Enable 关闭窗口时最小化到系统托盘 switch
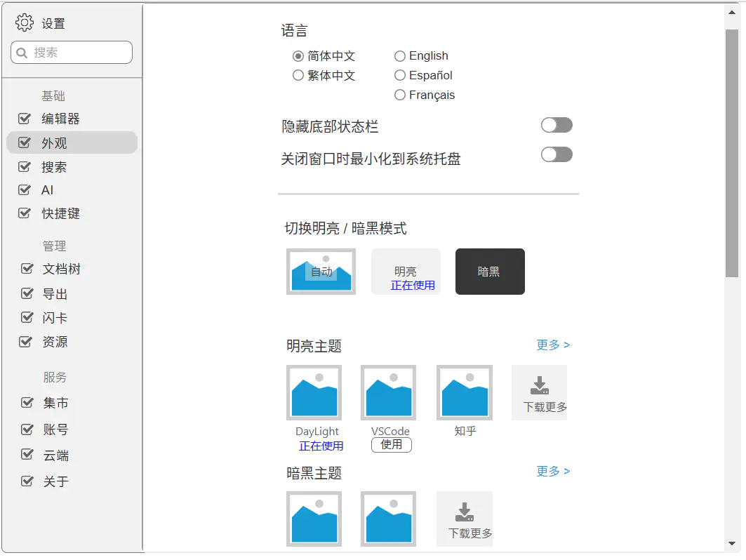The image size is (746, 560). click(557, 154)
